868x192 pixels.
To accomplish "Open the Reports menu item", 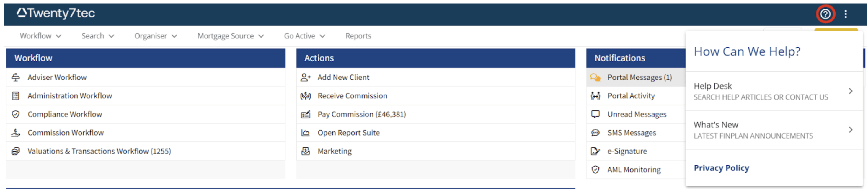I will coord(358,36).
